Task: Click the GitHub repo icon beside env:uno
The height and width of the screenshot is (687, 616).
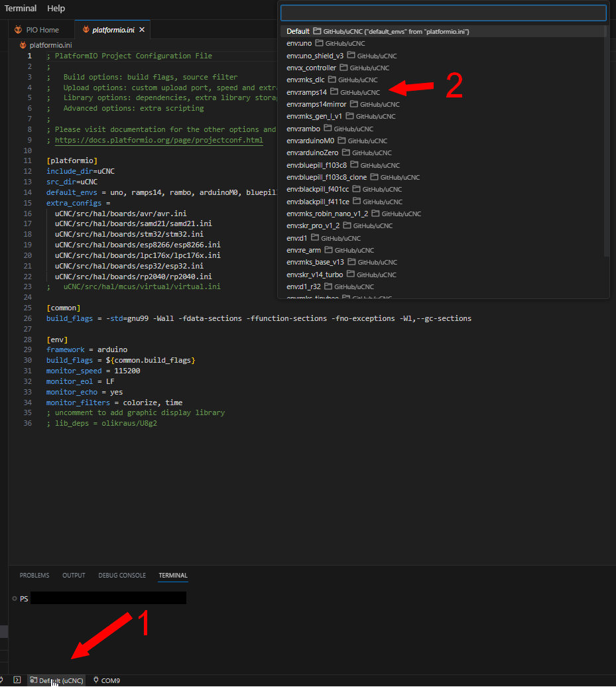Action: tap(319, 43)
